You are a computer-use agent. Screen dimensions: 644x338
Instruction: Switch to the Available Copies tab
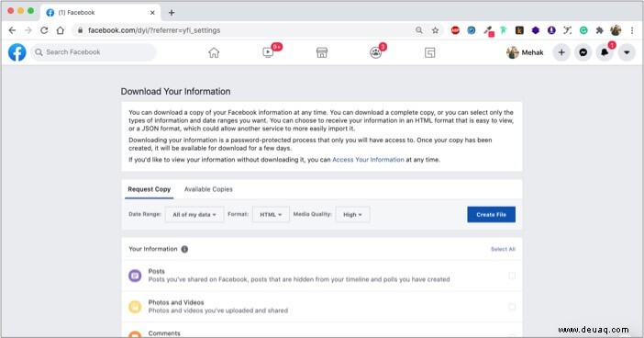pyautogui.click(x=208, y=189)
